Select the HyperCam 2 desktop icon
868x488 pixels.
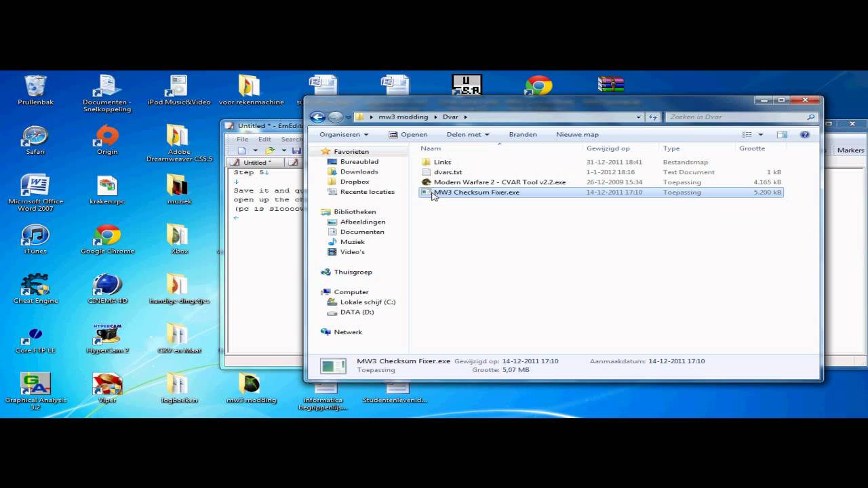point(107,339)
